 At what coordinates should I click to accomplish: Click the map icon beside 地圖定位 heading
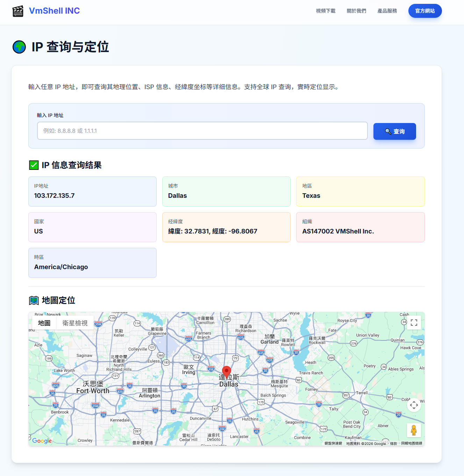34,300
